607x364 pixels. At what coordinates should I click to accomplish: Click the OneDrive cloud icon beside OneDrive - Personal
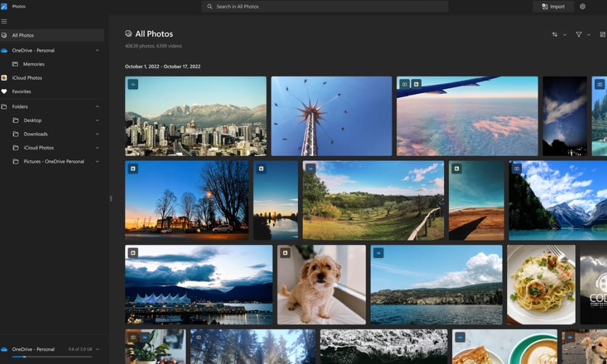4,50
